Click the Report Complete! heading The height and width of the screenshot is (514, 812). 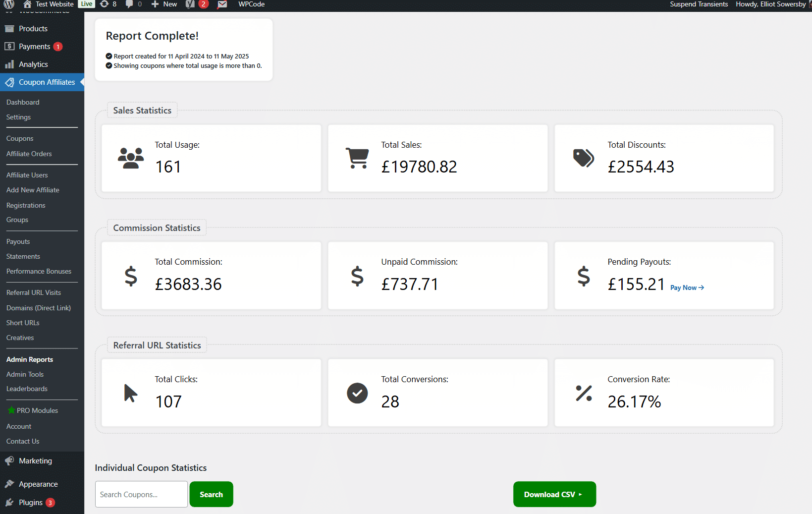click(152, 36)
